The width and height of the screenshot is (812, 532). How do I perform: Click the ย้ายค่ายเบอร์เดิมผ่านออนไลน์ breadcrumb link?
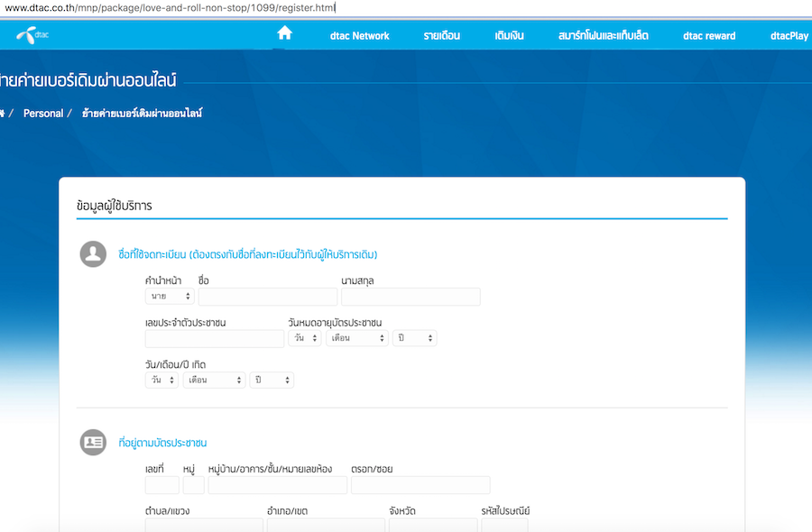(x=142, y=114)
